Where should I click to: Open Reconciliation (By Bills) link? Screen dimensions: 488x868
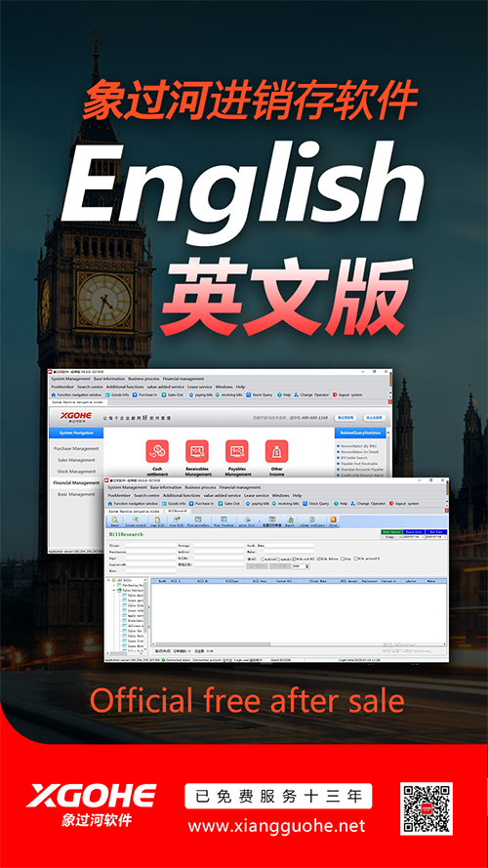pos(357,445)
